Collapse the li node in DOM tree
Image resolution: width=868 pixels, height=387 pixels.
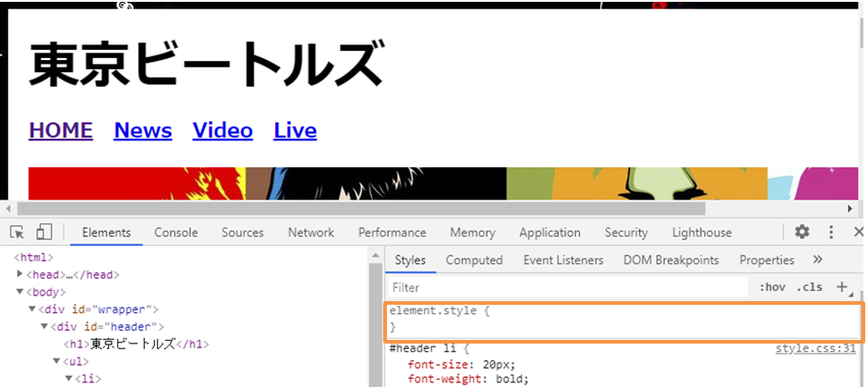click(x=68, y=378)
